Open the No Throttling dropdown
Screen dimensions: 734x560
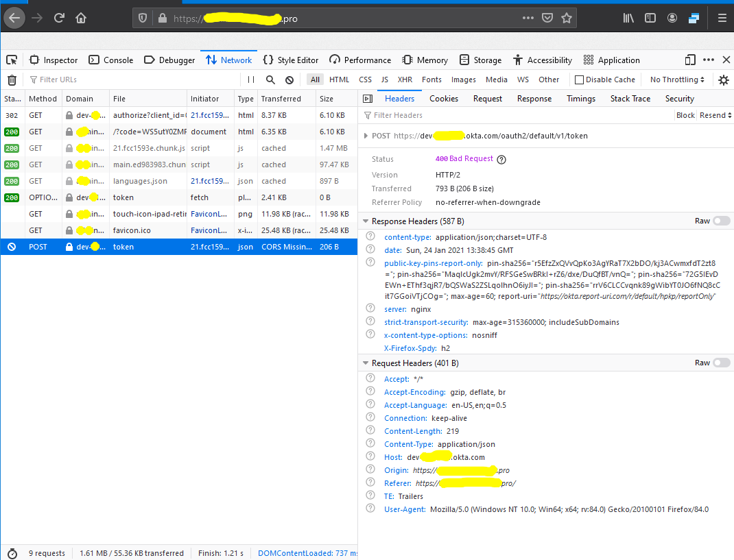(x=676, y=79)
